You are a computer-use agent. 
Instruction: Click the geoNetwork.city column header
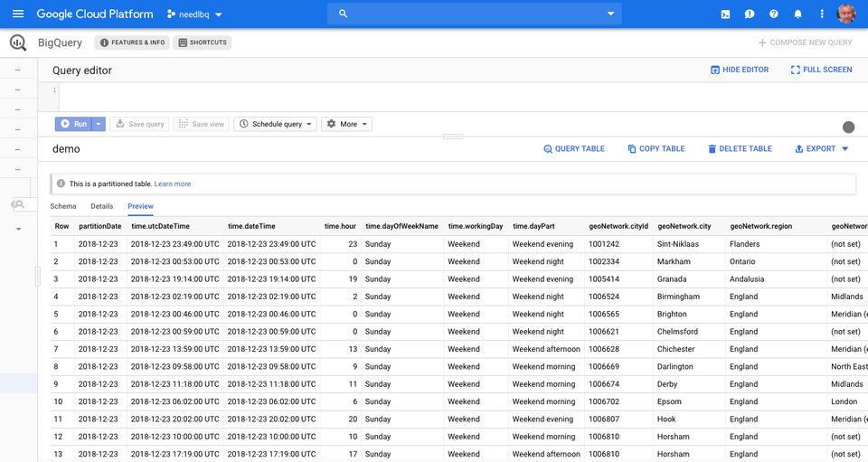point(684,226)
